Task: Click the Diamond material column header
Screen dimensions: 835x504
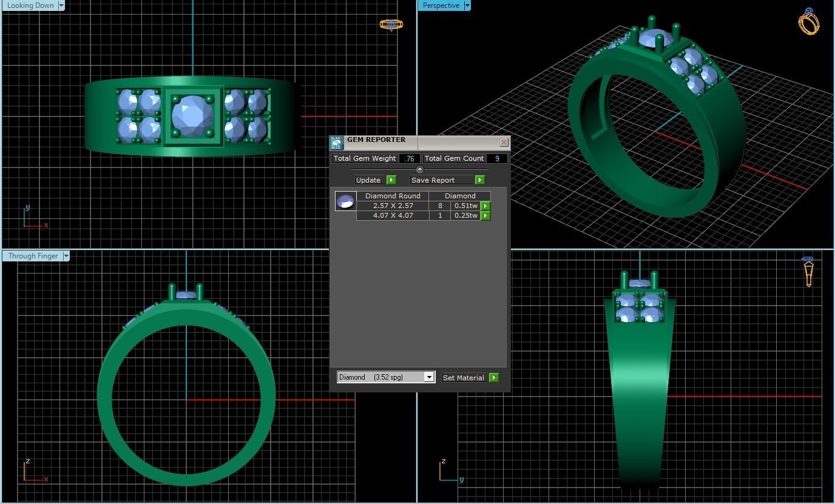Action: tap(460, 196)
